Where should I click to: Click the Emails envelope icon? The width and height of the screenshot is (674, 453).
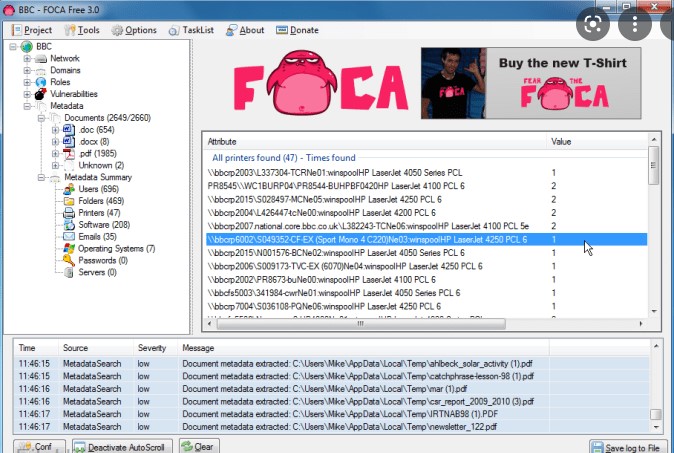pos(69,236)
